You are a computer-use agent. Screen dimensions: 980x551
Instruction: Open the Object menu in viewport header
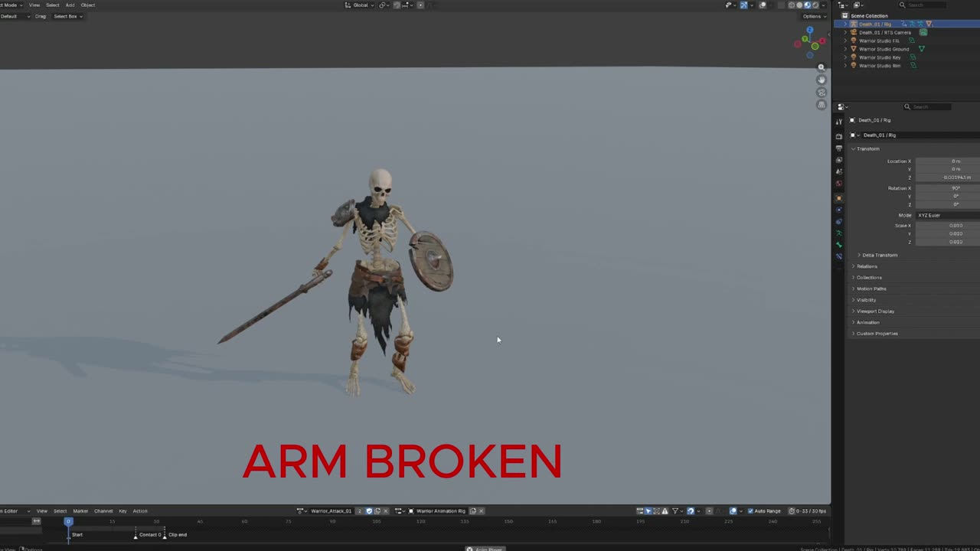click(88, 5)
